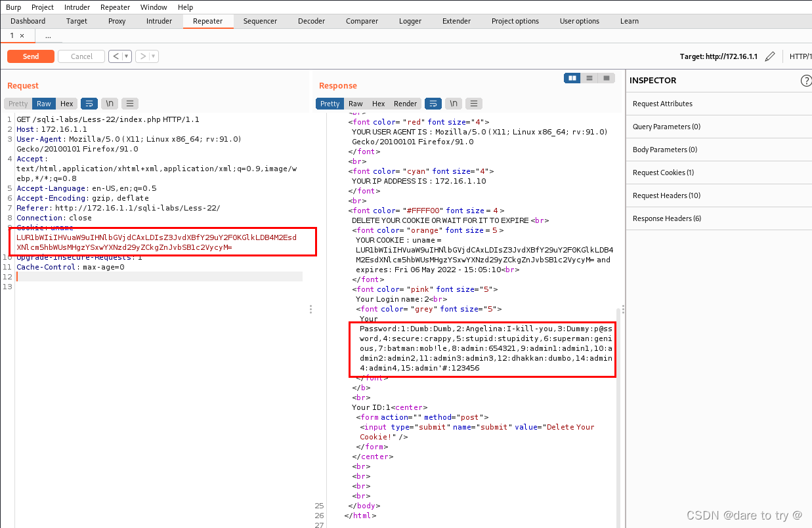
Task: Open the Project options tab
Action: point(515,21)
